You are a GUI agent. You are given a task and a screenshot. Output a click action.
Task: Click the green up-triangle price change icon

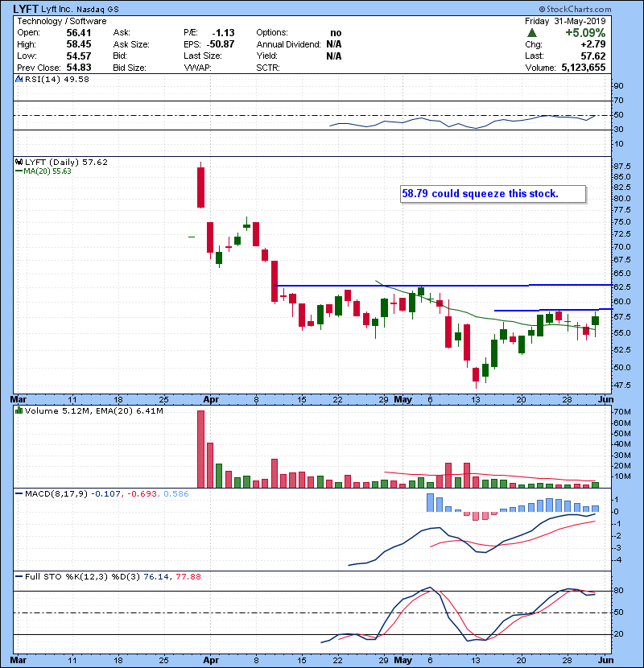click(531, 33)
